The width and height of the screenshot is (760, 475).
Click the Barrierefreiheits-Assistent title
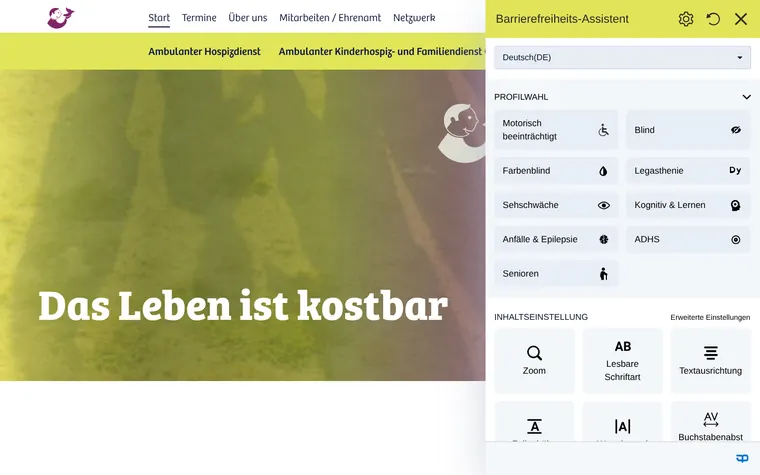click(x=562, y=19)
